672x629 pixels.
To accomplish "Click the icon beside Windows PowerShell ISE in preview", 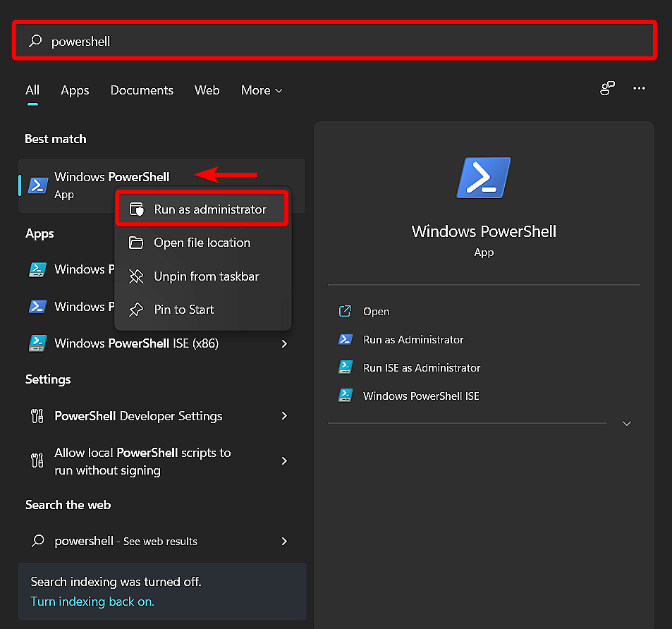I will click(346, 396).
